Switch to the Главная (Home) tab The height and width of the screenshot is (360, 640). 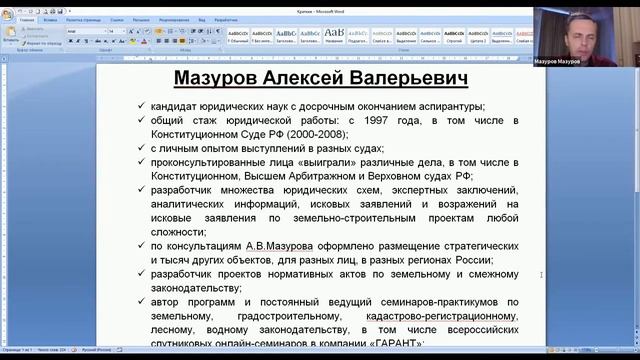pos(27,20)
